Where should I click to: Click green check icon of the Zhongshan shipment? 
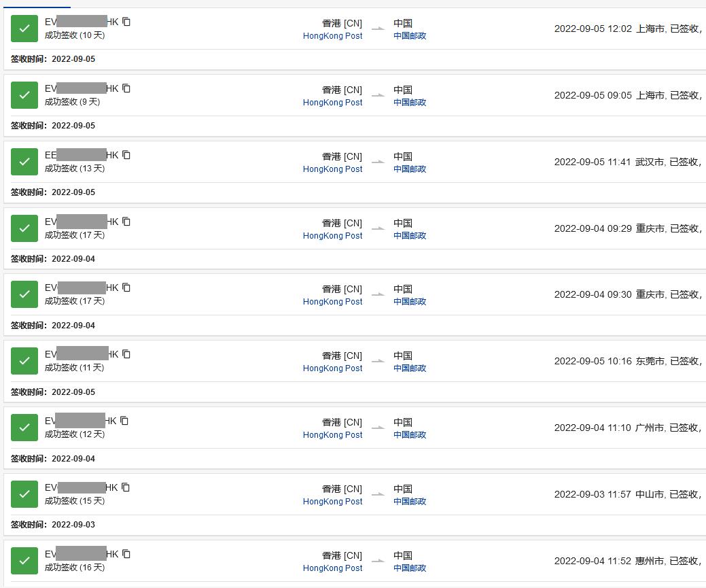[24, 494]
